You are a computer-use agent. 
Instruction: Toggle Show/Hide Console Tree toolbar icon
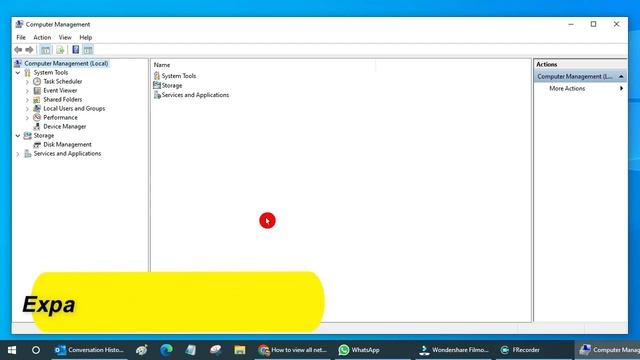[46, 50]
